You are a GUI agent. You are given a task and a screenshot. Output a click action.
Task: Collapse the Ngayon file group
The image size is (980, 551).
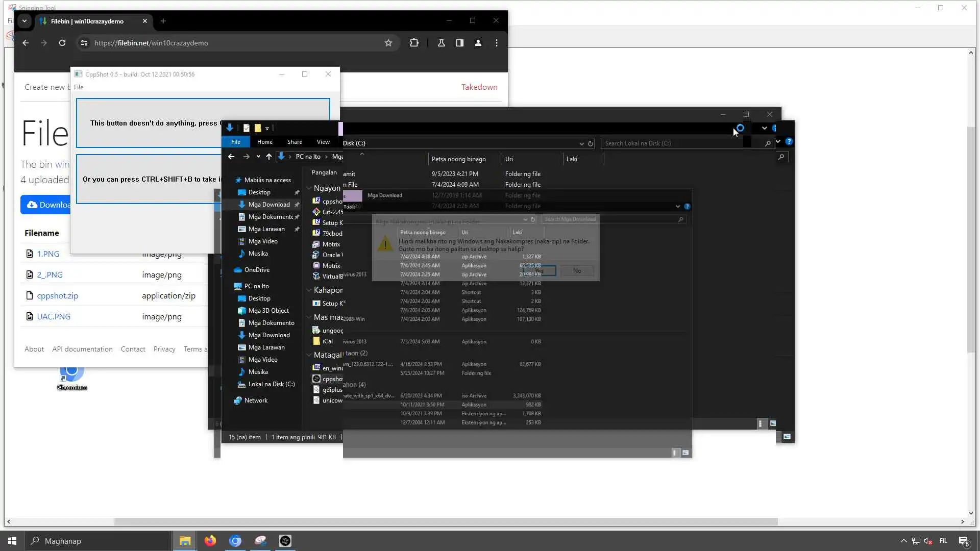pos(309,188)
